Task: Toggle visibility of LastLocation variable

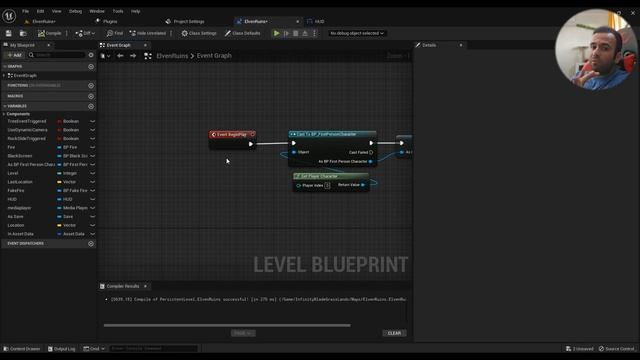Action: pos(93,182)
